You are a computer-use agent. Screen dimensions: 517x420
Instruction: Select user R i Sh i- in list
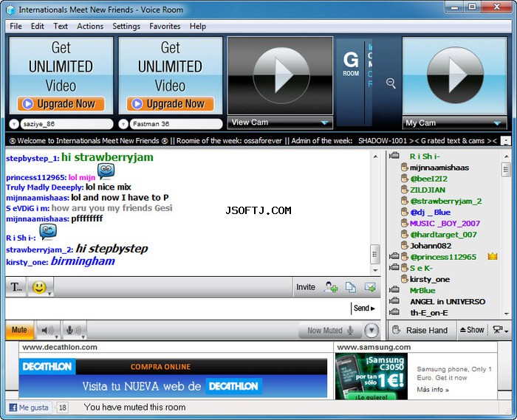click(424, 156)
